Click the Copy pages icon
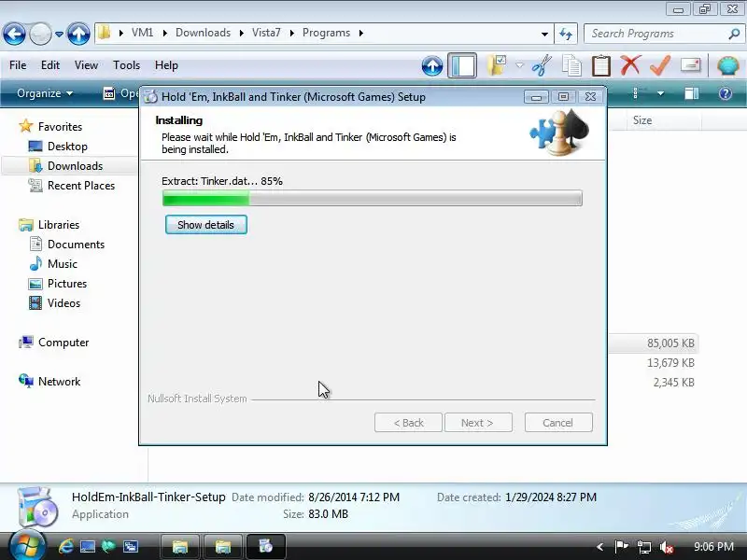This screenshot has height=560, width=747. [571, 65]
